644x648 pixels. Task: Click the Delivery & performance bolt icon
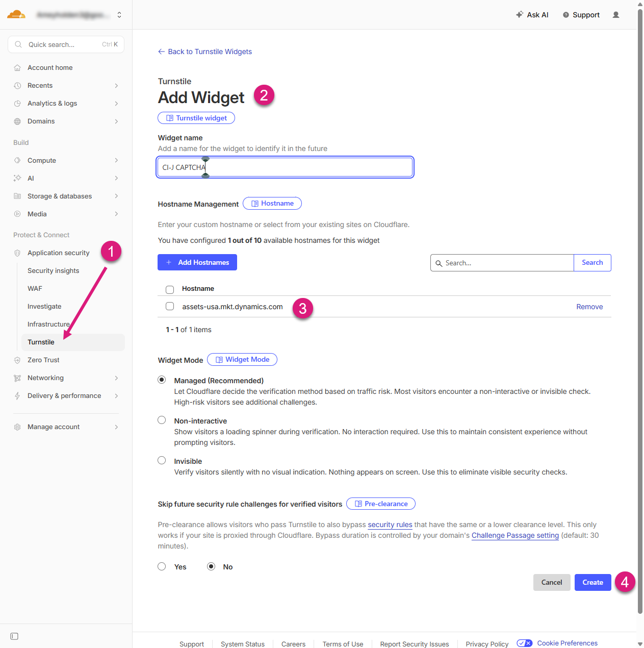[17, 396]
